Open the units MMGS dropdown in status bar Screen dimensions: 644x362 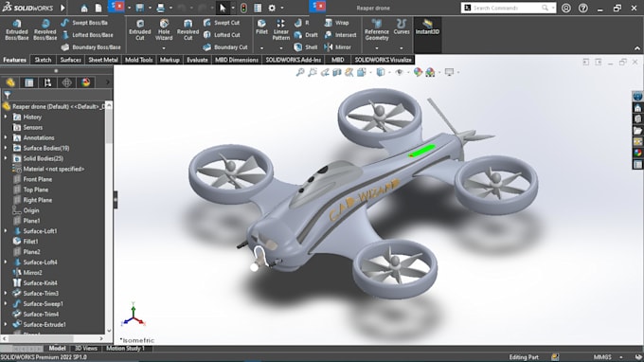pyautogui.click(x=620, y=357)
